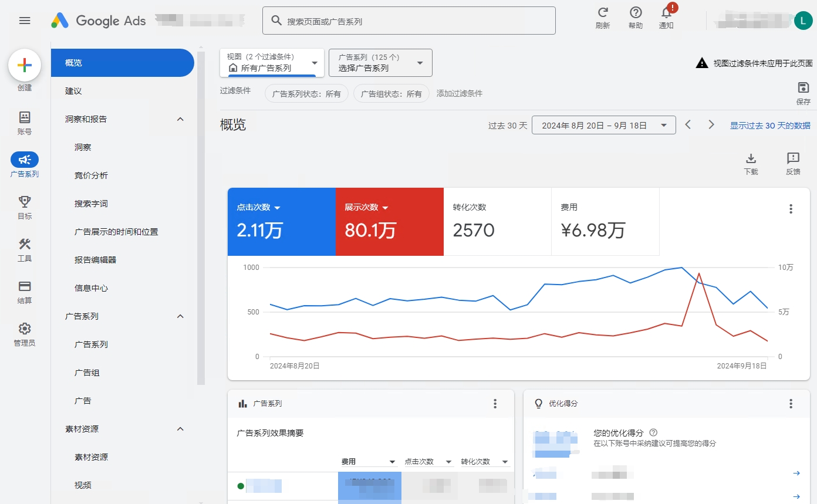Click the filter warning triangle icon
817x504 pixels.
click(702, 63)
